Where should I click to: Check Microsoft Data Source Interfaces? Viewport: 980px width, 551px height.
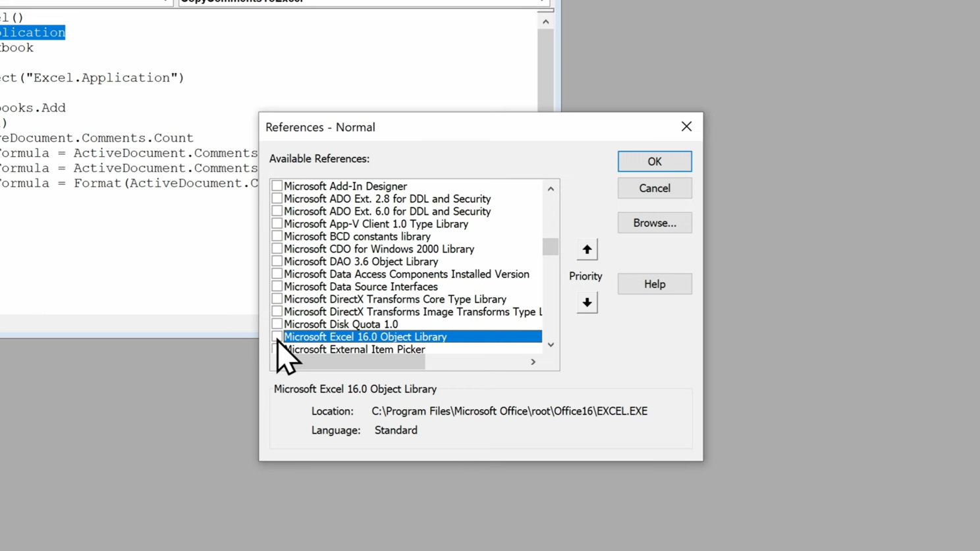[277, 287]
